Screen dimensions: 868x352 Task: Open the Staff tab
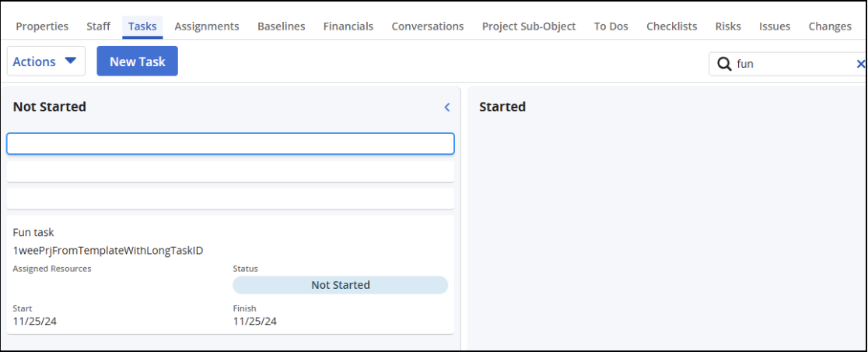pos(98,26)
